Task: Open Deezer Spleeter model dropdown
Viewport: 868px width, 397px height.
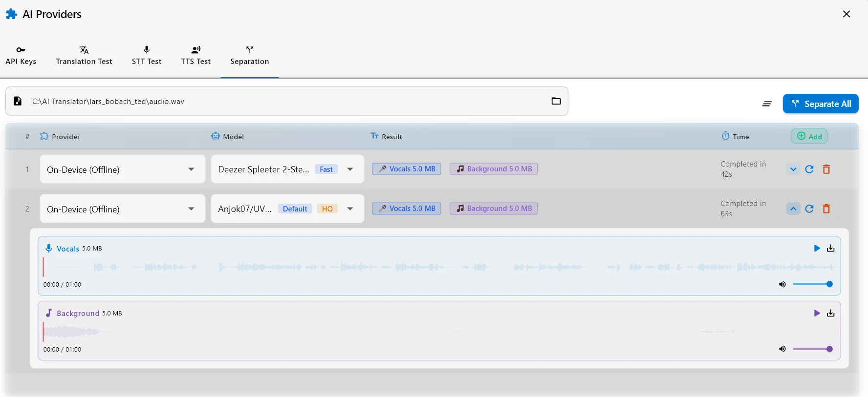Action: [x=287, y=169]
